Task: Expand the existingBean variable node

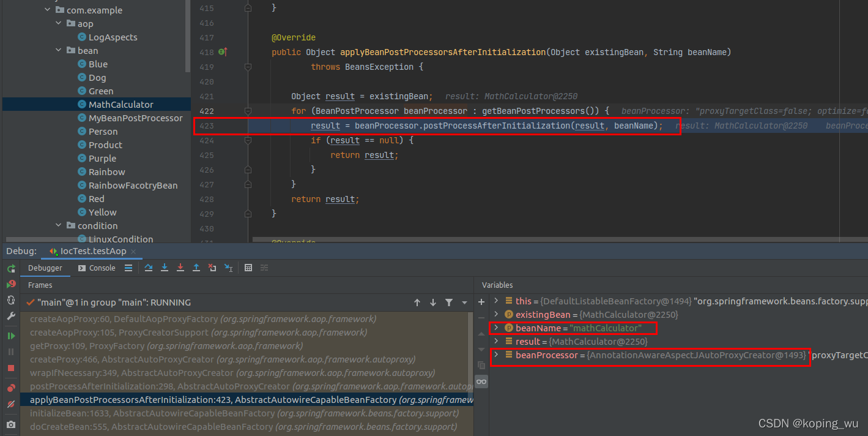Action: click(496, 314)
